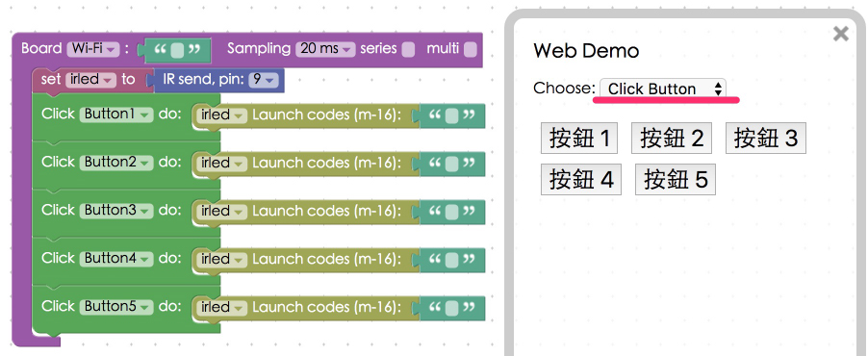Open the set irled variable dropdown
868x356 pixels.
click(x=90, y=80)
